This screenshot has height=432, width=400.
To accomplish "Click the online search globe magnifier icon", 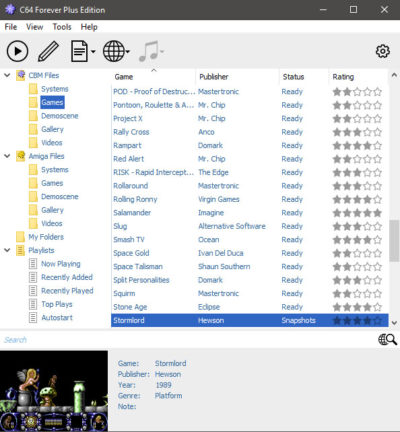I will pos(387,340).
